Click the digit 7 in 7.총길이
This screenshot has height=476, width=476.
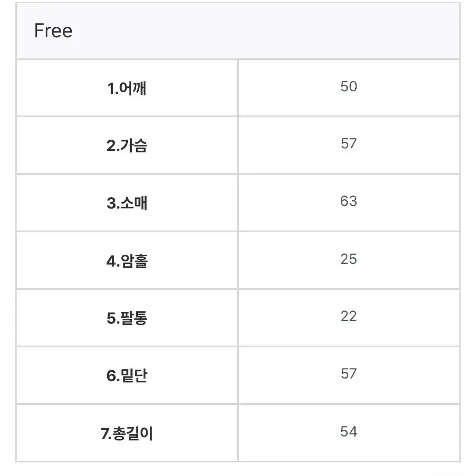pos(105,434)
